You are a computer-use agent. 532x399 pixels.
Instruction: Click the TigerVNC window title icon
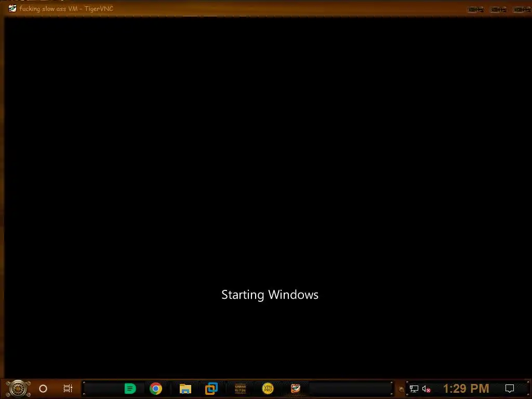point(12,8)
